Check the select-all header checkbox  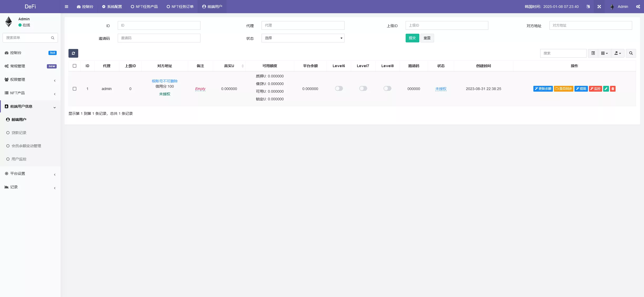pos(75,66)
